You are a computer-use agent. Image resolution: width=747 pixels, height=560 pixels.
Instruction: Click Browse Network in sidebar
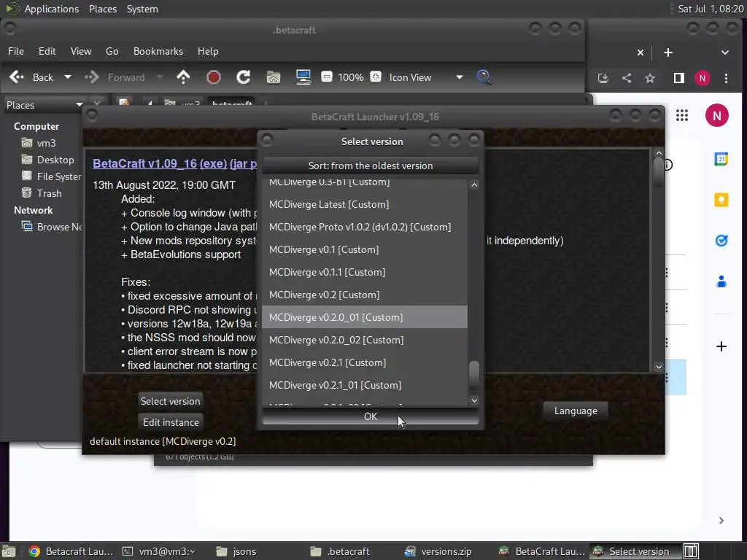click(52, 227)
